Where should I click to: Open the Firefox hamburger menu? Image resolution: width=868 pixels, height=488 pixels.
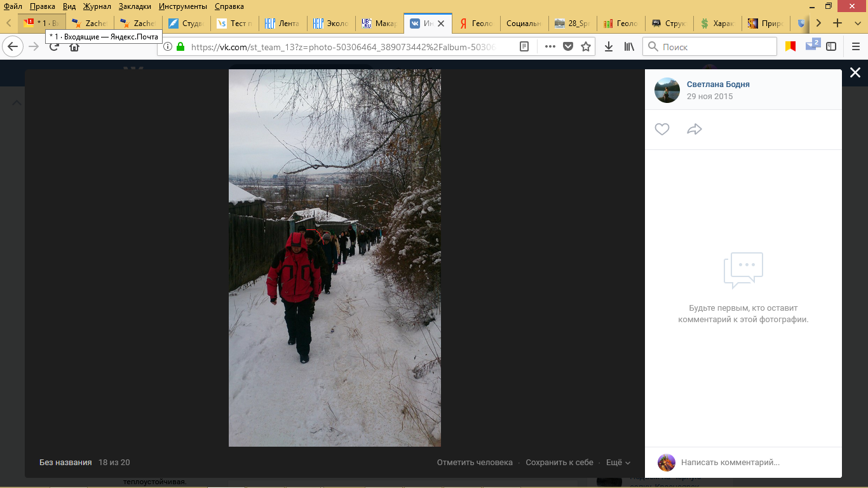(855, 46)
